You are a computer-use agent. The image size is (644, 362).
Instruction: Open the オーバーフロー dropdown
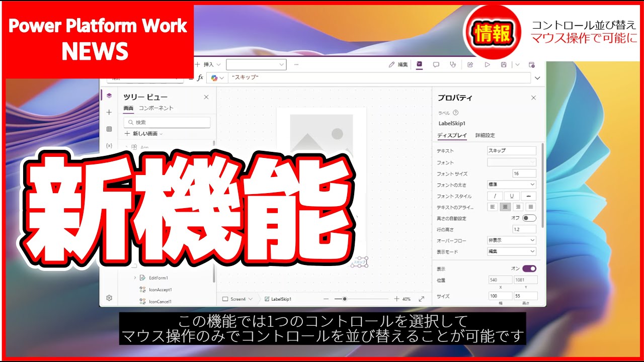512,240
